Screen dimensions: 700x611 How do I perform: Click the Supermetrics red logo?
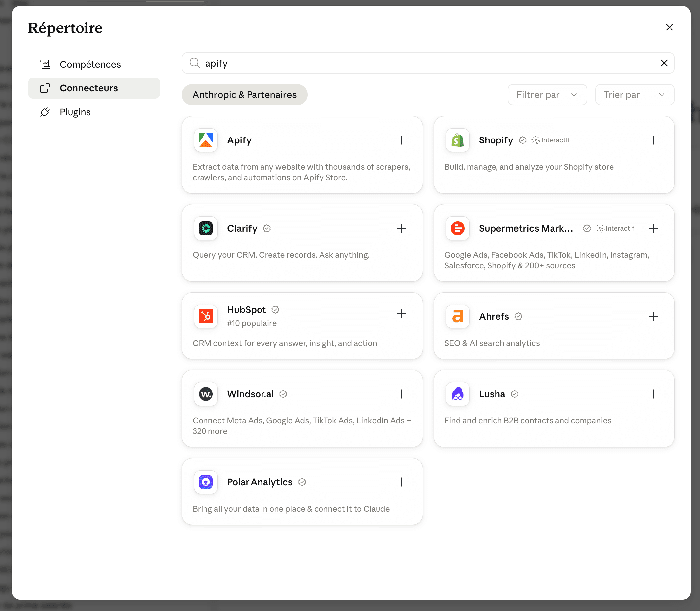(458, 228)
